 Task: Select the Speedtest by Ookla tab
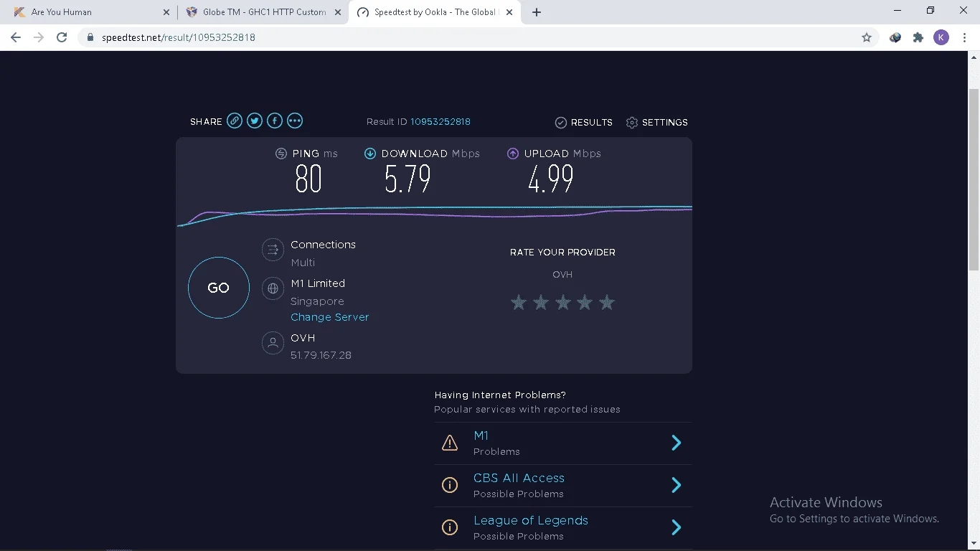click(x=435, y=12)
